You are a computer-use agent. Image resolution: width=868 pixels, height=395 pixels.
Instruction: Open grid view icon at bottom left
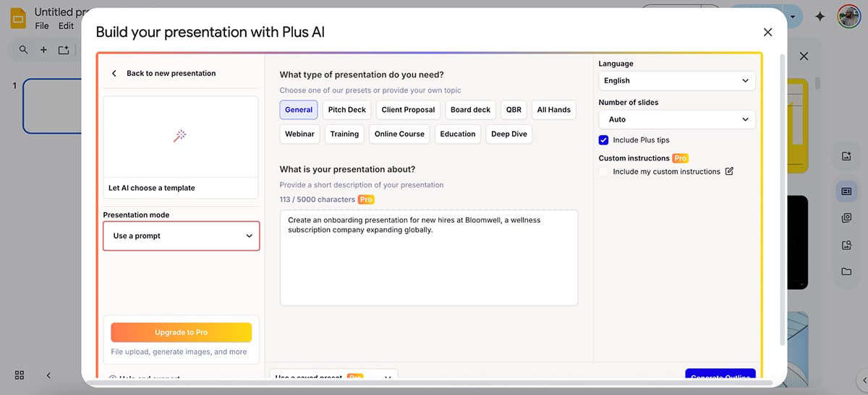coord(20,375)
